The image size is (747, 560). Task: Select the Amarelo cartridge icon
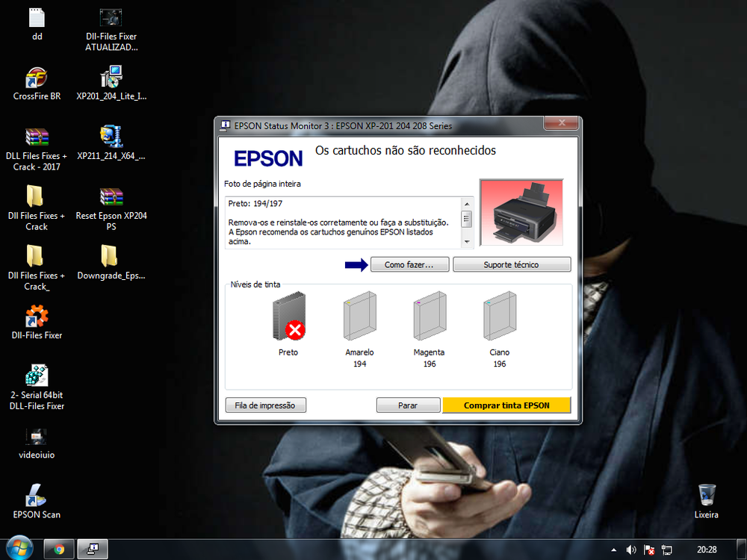[x=360, y=316]
